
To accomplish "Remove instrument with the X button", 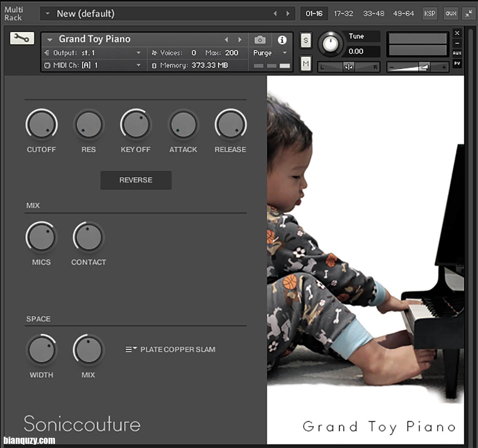I will coord(457,33).
